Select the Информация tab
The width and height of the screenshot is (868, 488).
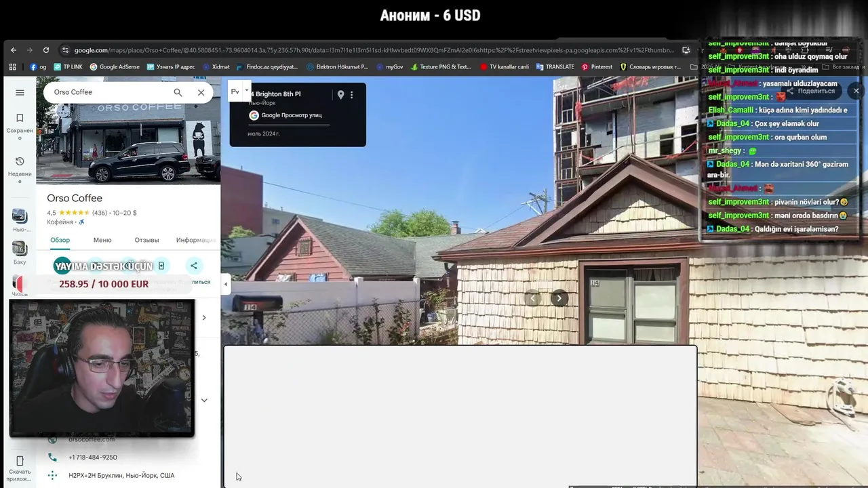pos(197,240)
